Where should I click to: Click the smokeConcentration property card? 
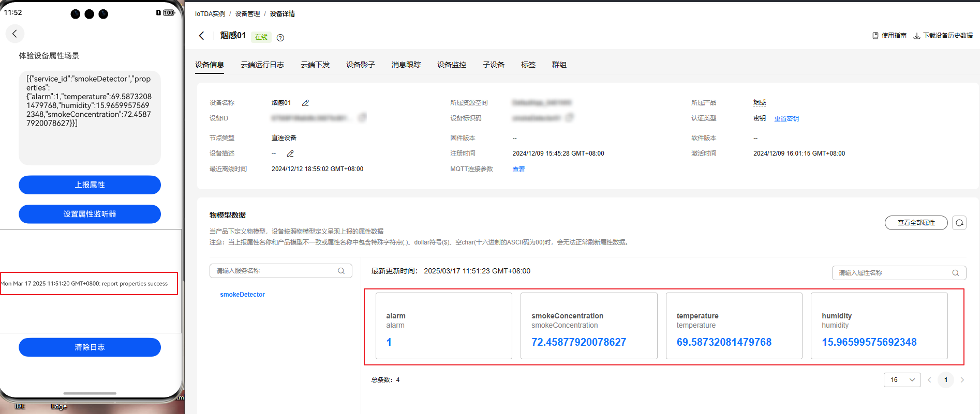tap(589, 326)
